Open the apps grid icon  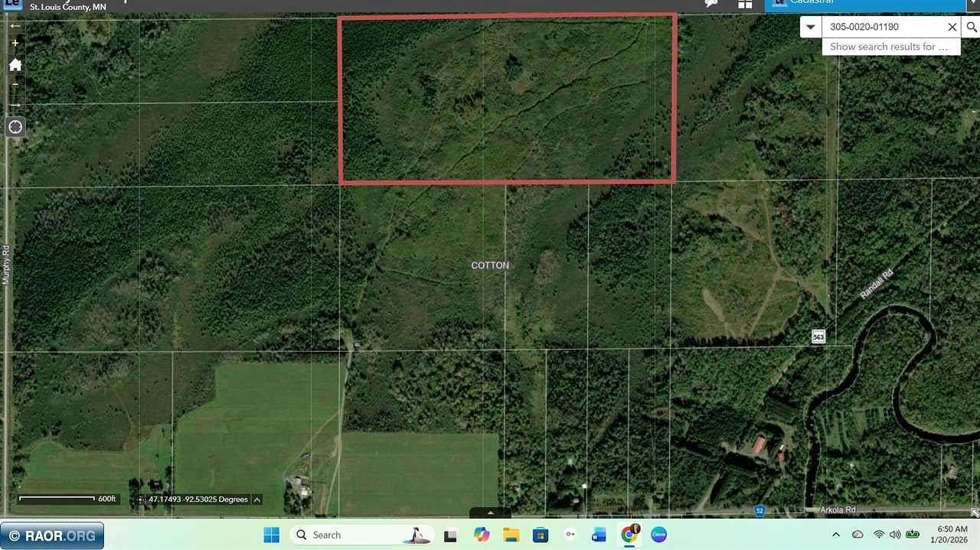744,3
